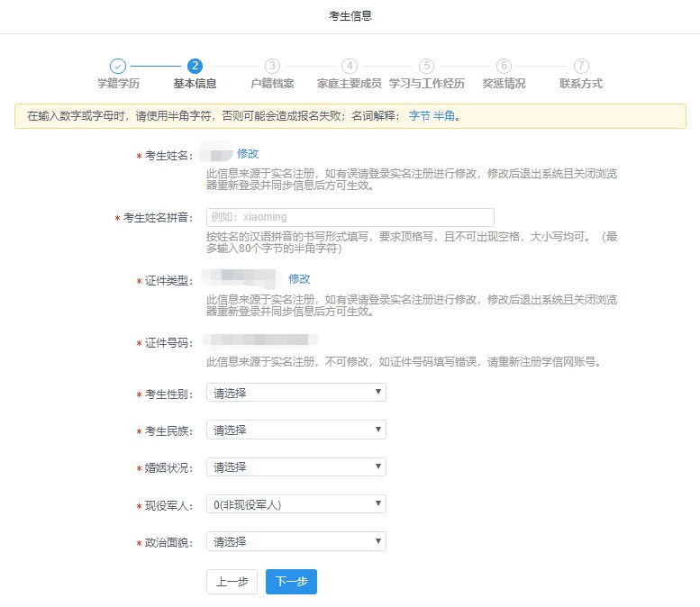
Task: Open the 联系方式 step label
Action: [x=581, y=84]
